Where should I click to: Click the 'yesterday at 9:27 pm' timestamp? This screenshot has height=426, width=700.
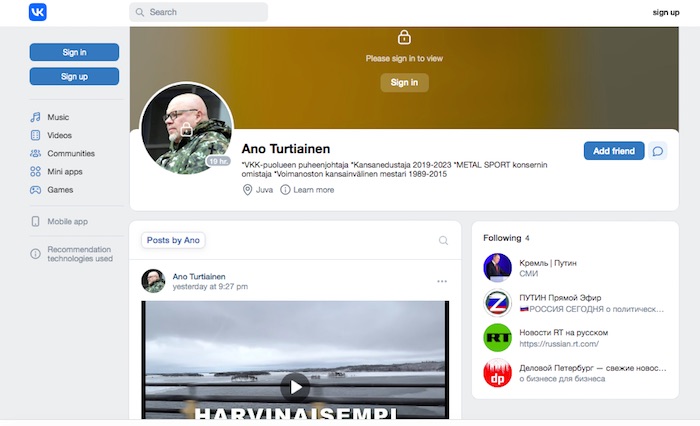click(210, 287)
